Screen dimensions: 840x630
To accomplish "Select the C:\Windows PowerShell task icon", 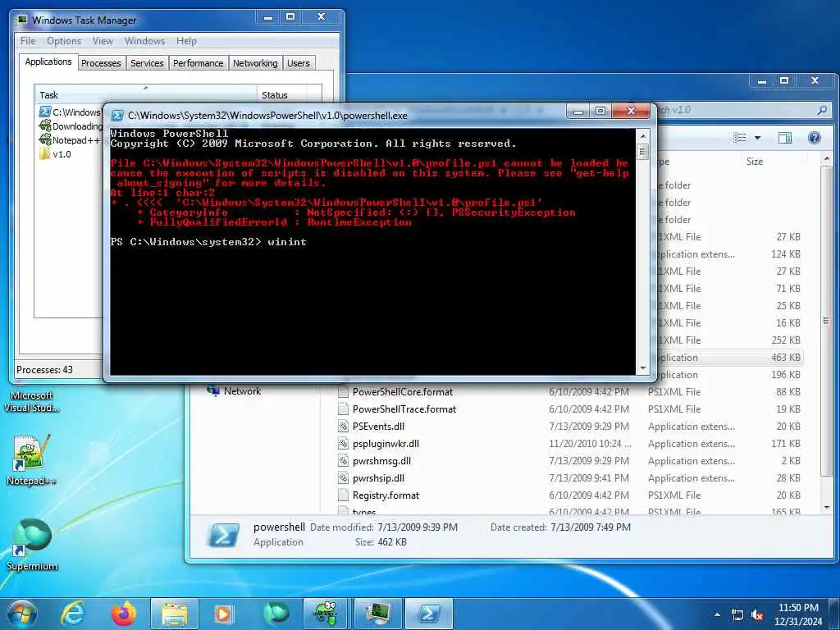I will [x=45, y=112].
